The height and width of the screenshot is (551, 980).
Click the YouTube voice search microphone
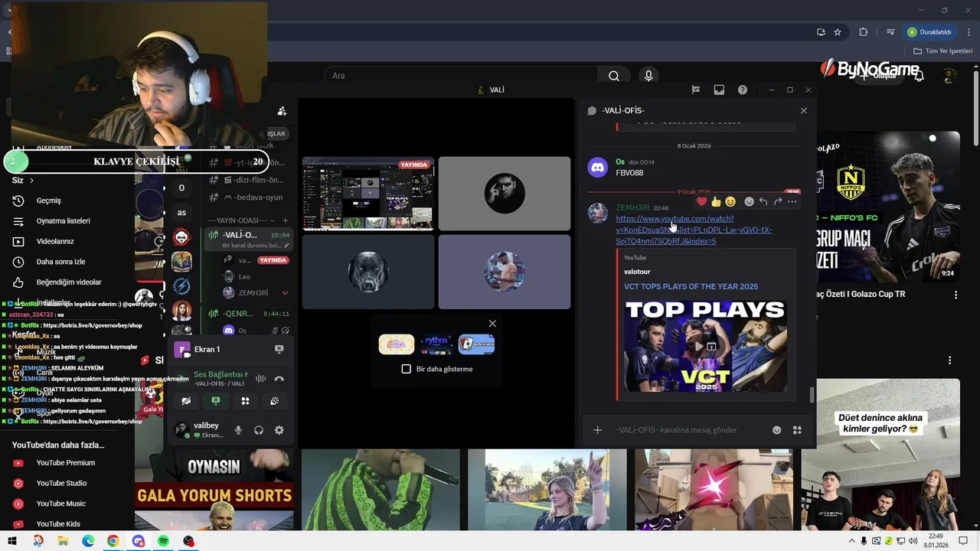[648, 76]
